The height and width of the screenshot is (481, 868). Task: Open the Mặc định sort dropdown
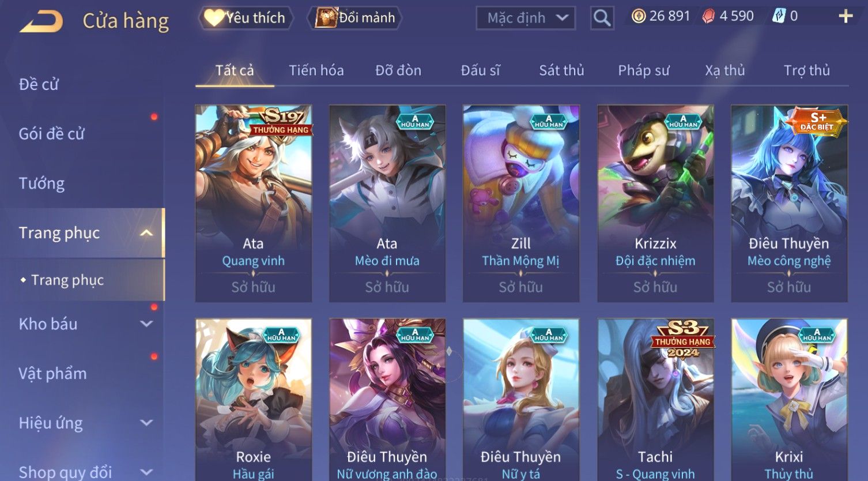(x=526, y=18)
